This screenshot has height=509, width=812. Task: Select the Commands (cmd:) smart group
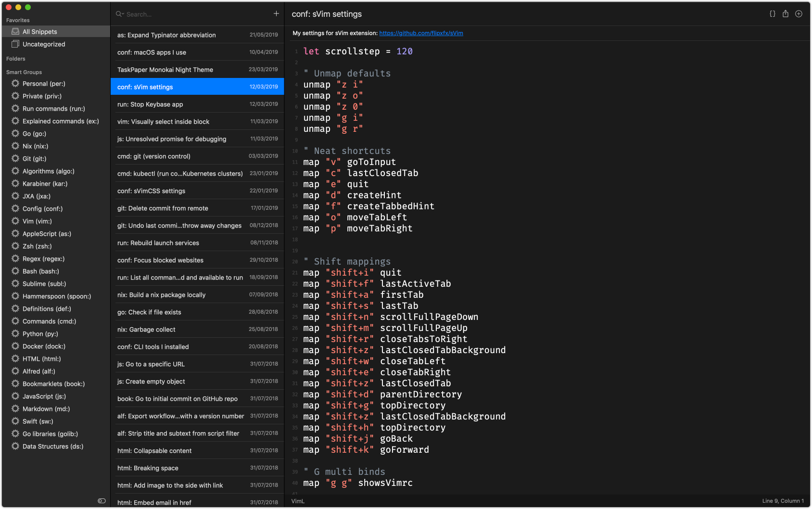pyautogui.click(x=56, y=321)
